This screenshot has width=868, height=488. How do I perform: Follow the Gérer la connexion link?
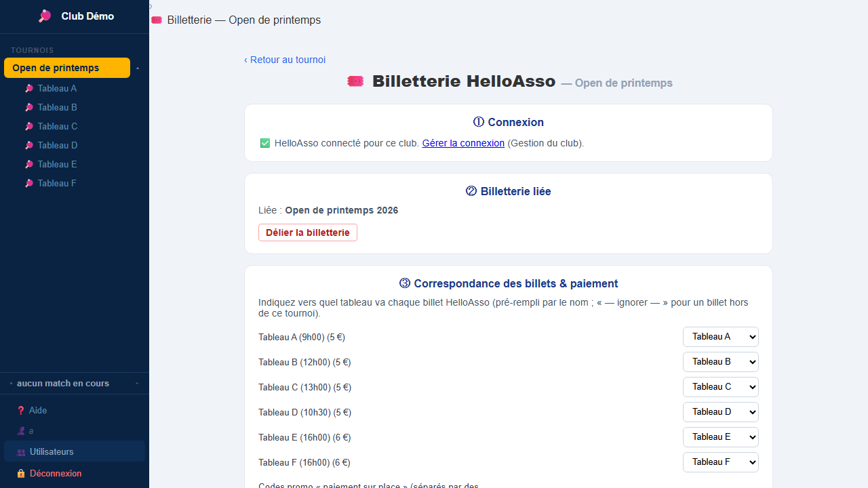pyautogui.click(x=463, y=143)
